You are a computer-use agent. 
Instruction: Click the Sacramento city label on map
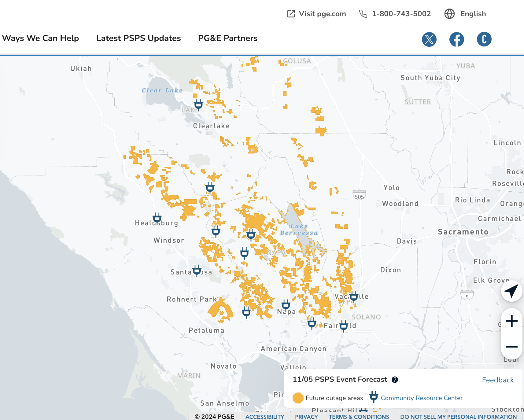click(463, 232)
